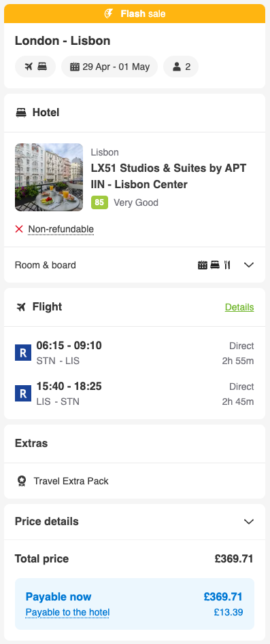Select the 29 Apr - 01 May dates pill
Screen dimensions: 270x644
click(x=109, y=67)
